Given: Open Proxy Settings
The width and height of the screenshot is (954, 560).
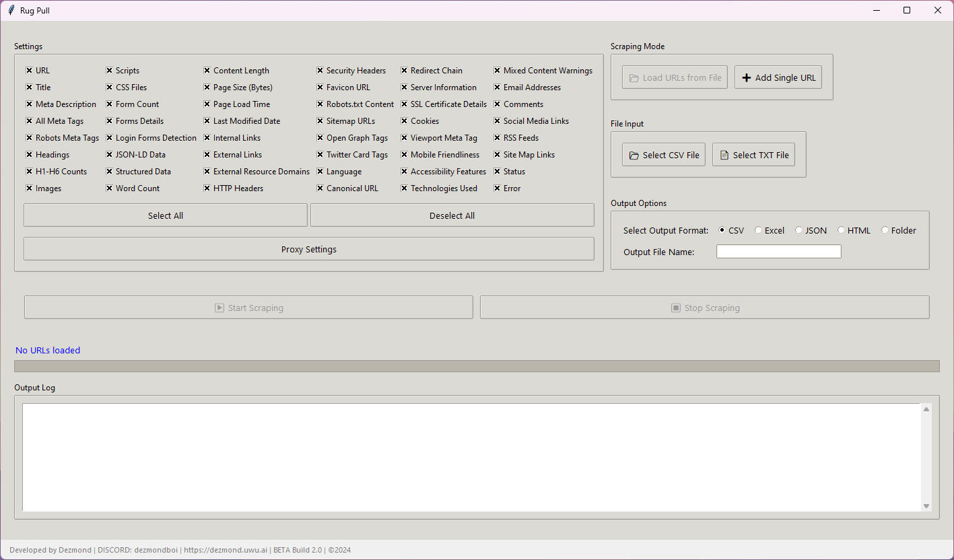Looking at the screenshot, I should (308, 249).
